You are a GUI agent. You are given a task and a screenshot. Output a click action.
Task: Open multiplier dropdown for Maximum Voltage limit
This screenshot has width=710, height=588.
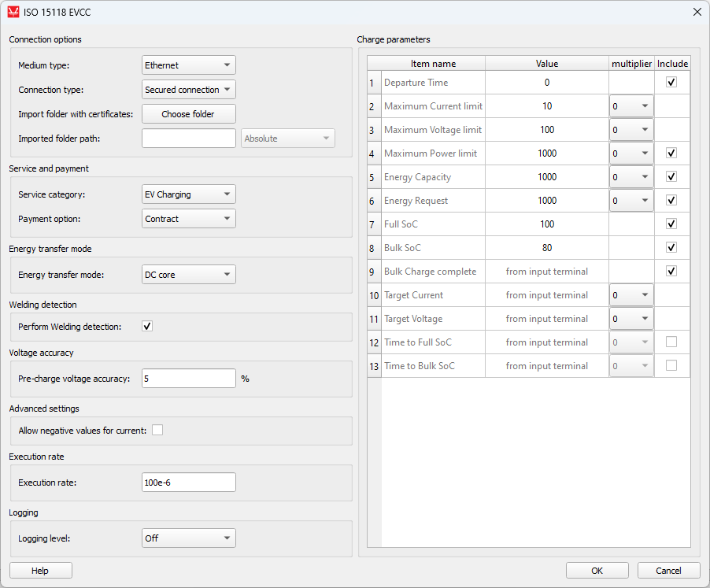(x=631, y=130)
